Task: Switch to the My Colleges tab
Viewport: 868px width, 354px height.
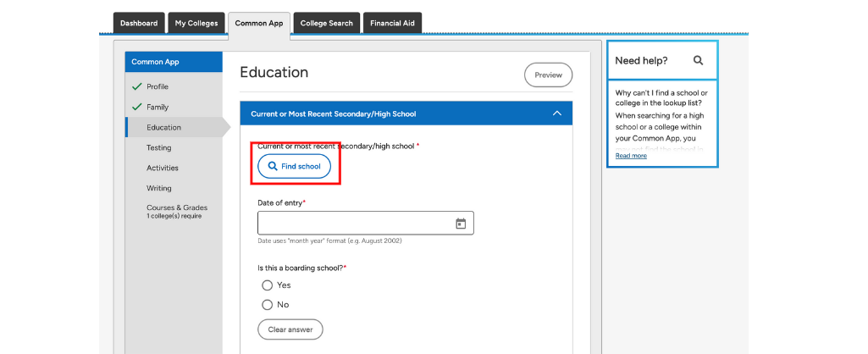Action: point(196,23)
